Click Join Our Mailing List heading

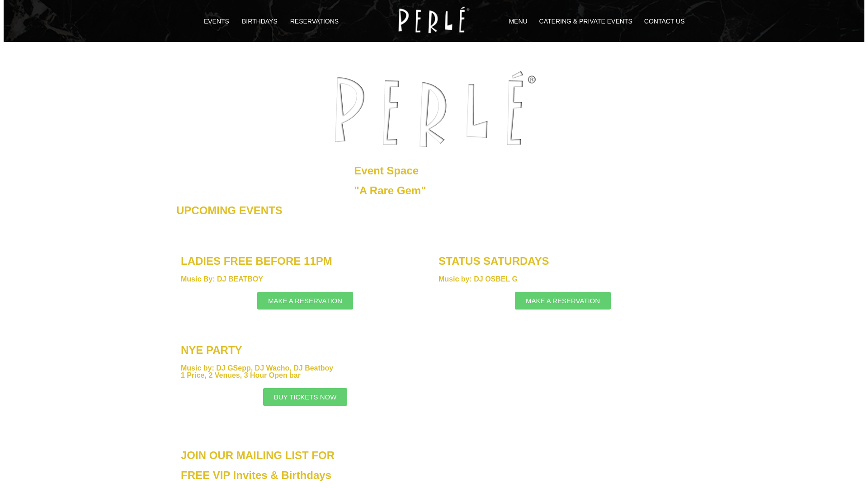[258, 455]
